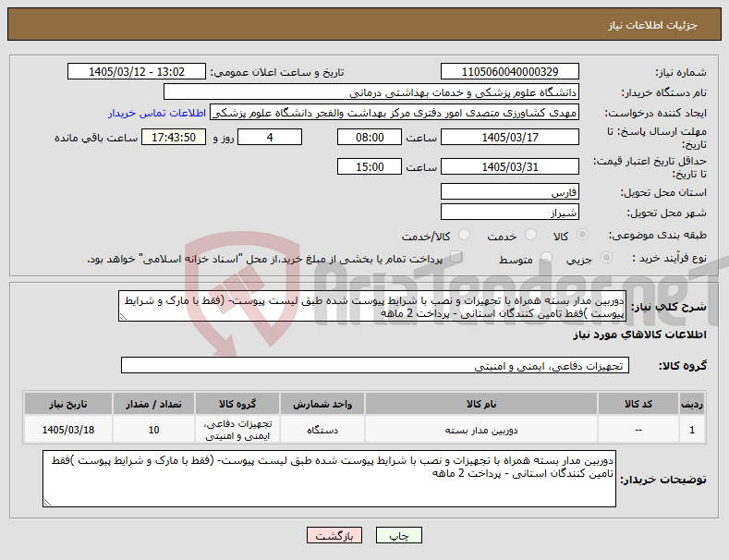
Task: Click the buyer organization name field
Action: (x=371, y=92)
